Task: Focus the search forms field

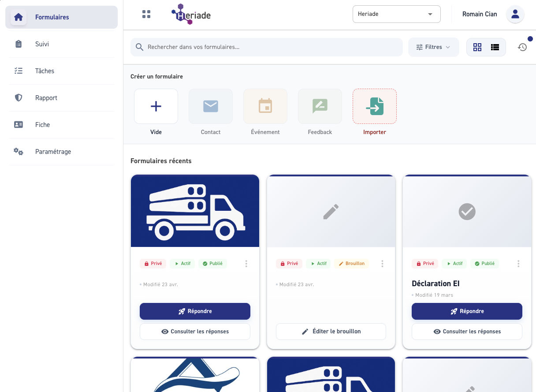Action: point(267,47)
